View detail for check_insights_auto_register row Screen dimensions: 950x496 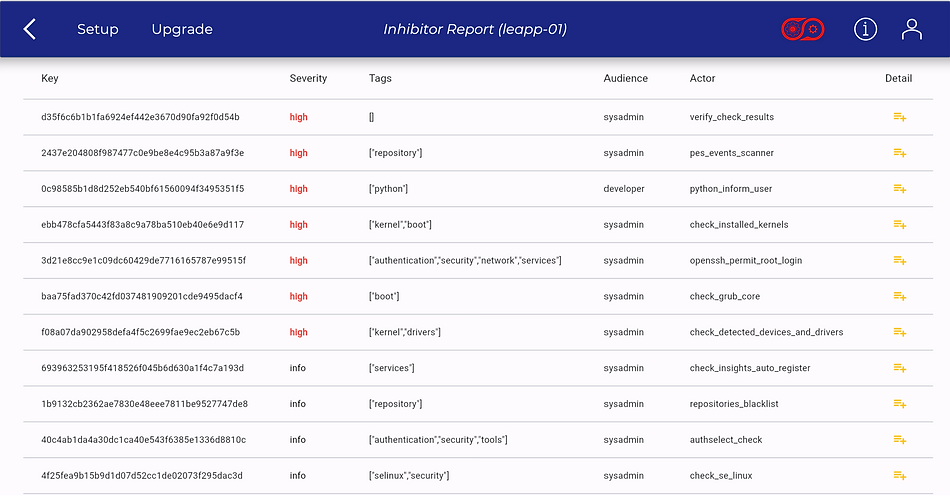tap(899, 368)
